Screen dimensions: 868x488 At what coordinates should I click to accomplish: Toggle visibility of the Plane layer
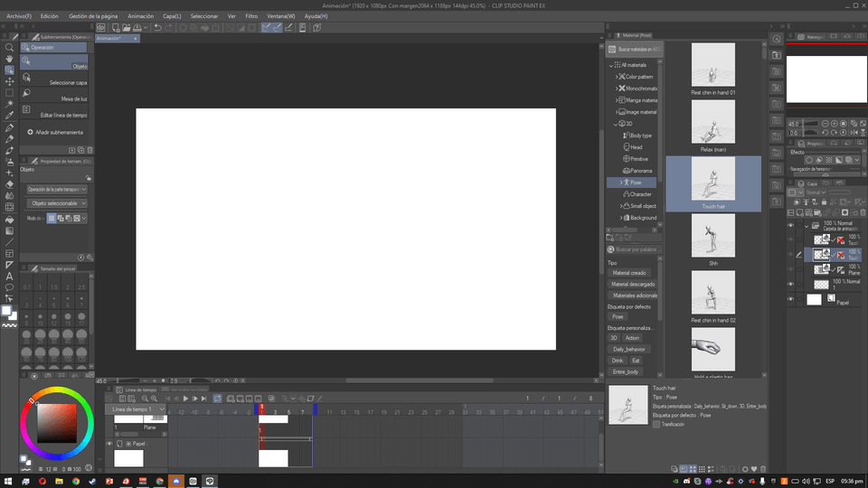coord(790,269)
